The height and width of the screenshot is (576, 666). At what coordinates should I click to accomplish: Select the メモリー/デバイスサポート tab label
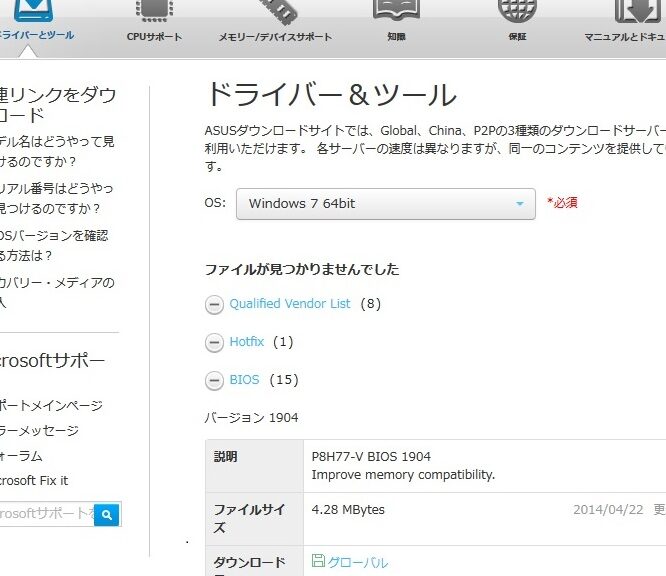[275, 37]
